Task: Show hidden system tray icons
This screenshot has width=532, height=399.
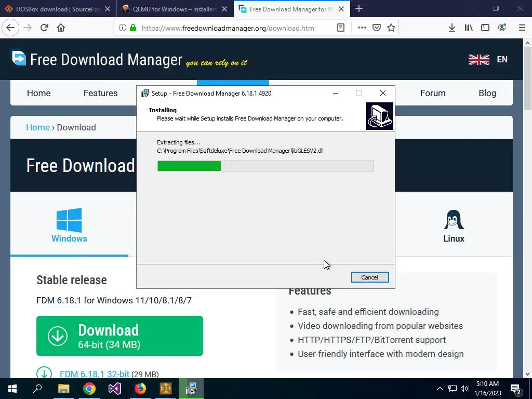Action: (x=440, y=389)
